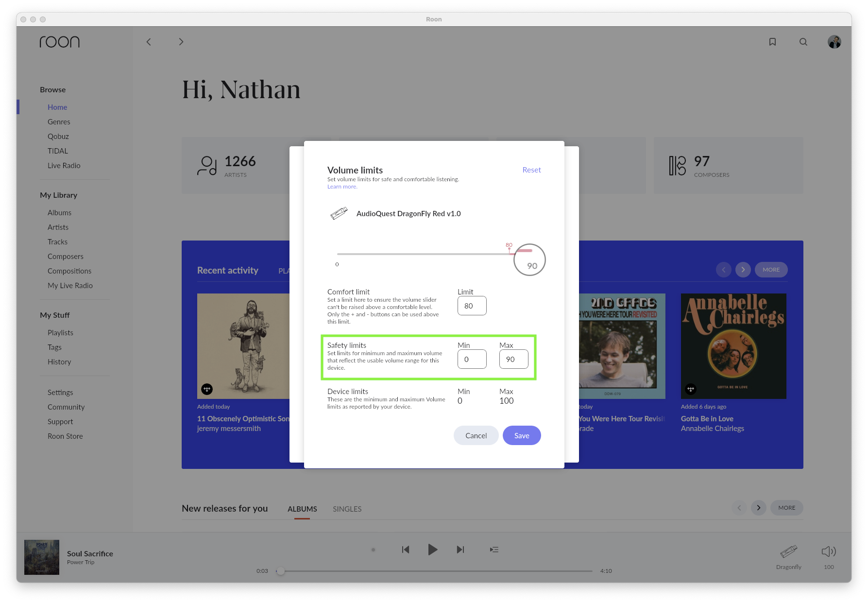Image resolution: width=868 pixels, height=603 pixels.
Task: Click the DragonFly device icon in dialog
Action: point(339,213)
